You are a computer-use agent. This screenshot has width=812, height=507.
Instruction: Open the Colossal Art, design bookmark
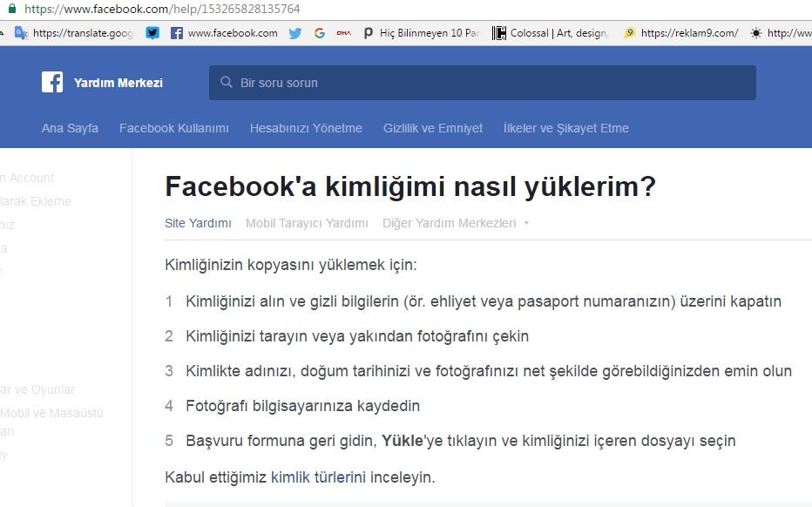[550, 33]
